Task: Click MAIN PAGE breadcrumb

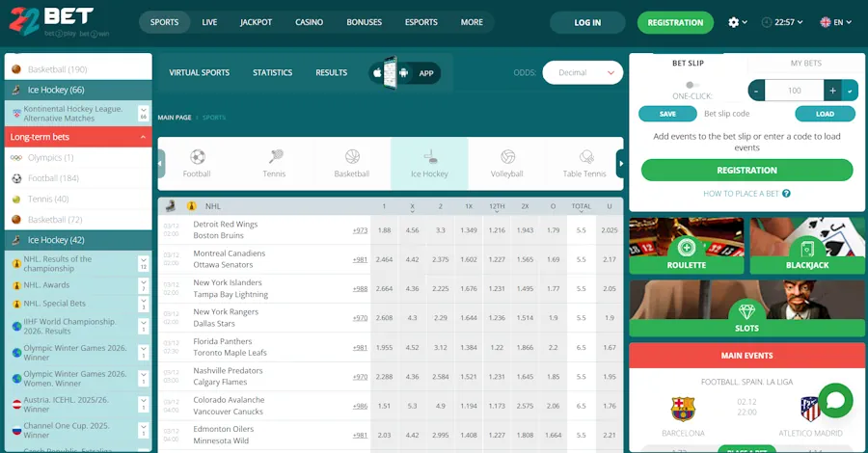Action: [175, 118]
